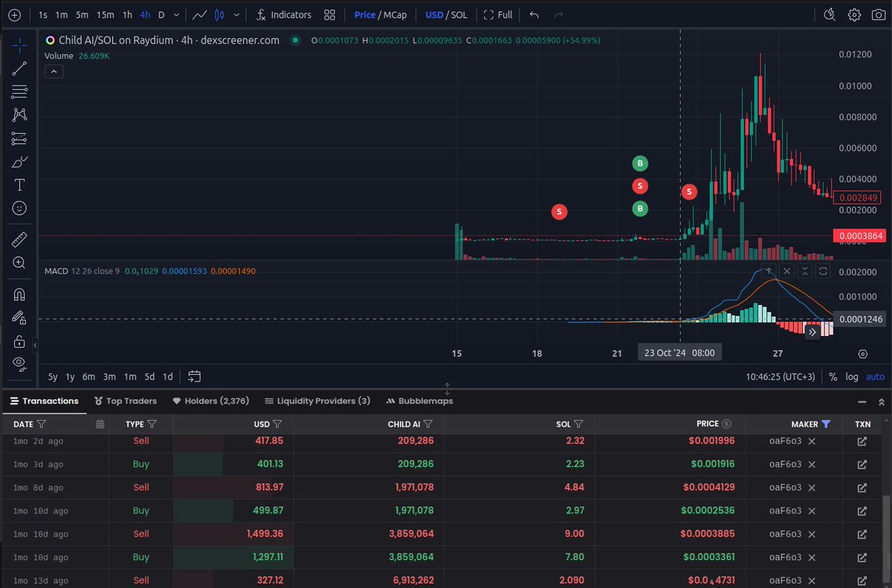Hide all drawings with eye icon
892x588 pixels.
(19, 364)
